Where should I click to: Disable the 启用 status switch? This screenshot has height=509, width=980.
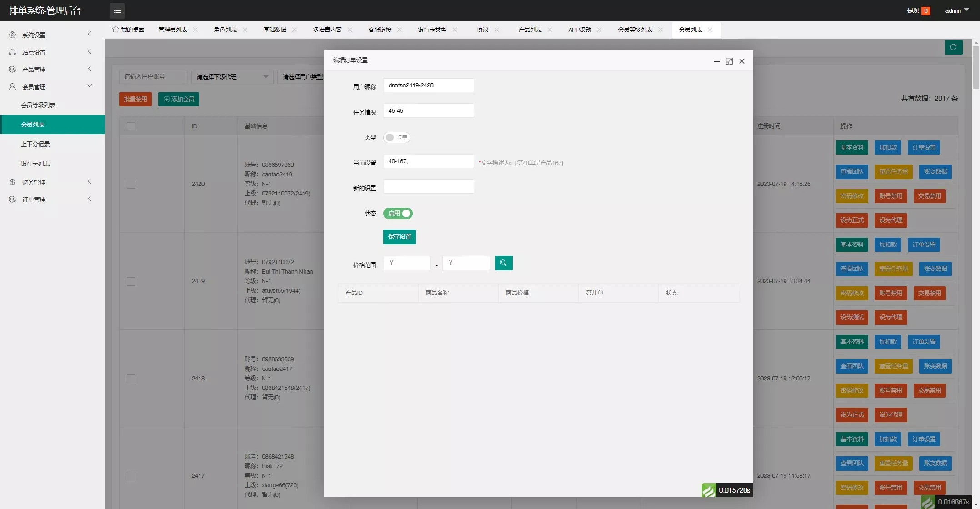[x=398, y=213]
